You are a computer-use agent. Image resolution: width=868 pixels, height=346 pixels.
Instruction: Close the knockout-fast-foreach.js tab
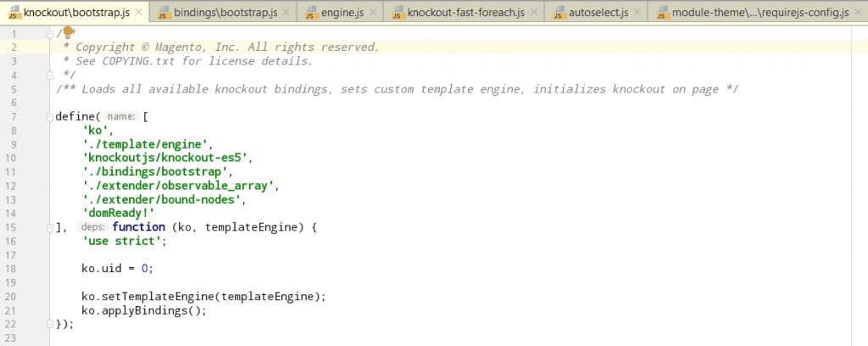click(532, 12)
